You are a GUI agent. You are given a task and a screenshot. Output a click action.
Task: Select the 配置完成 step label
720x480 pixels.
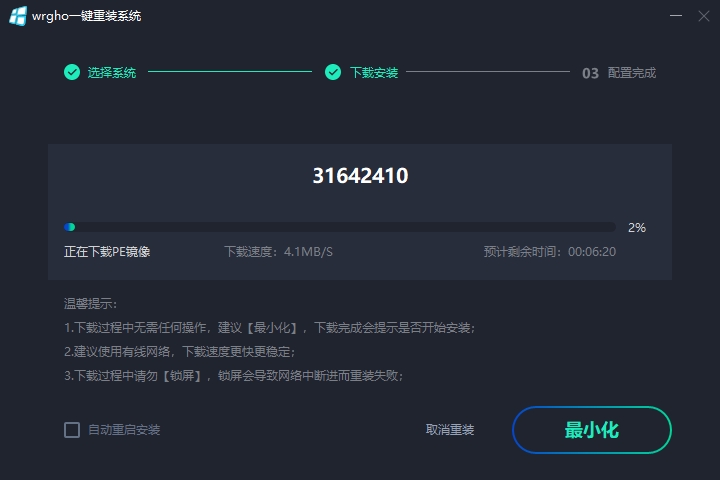(x=632, y=73)
